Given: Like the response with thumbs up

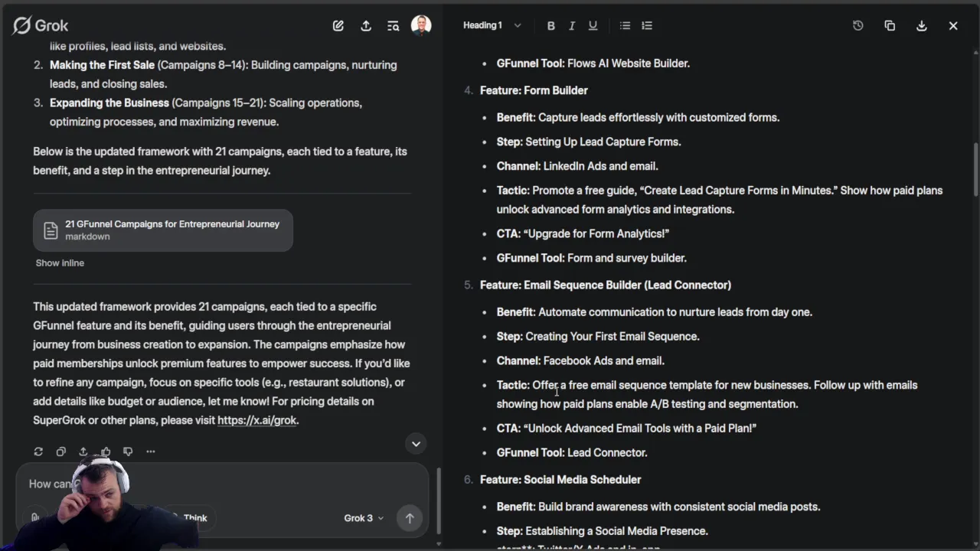Looking at the screenshot, I should coord(106,452).
